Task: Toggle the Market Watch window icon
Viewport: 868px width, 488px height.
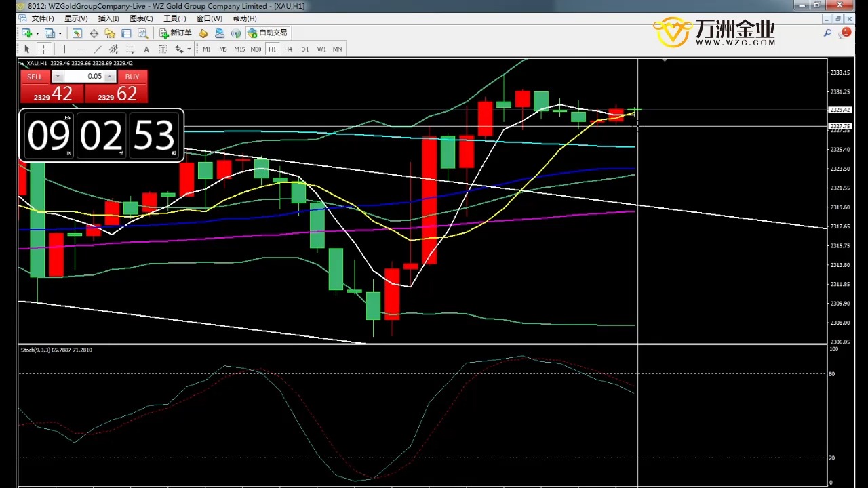Action: [x=77, y=33]
